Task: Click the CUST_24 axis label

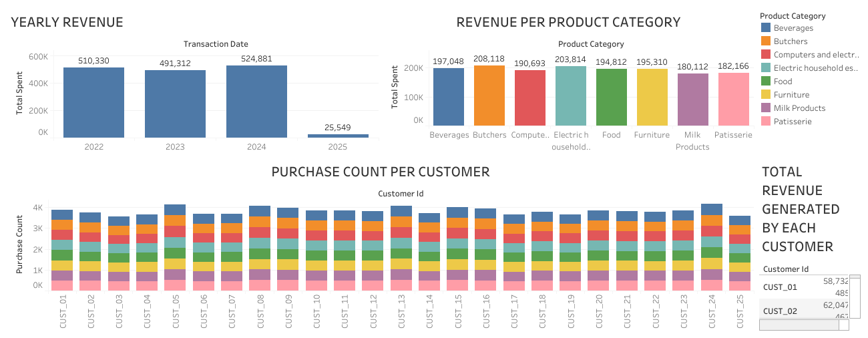Action: coord(711,313)
